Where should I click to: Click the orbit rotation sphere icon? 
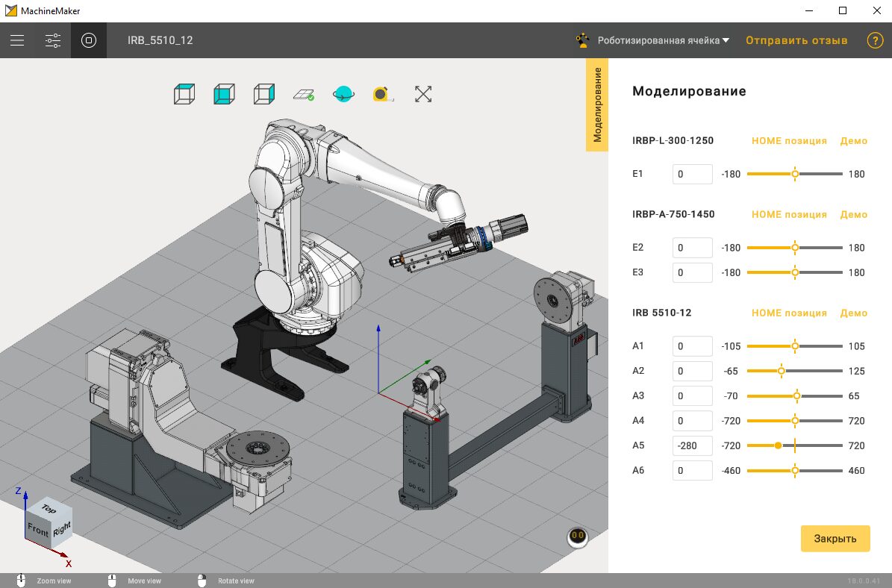tap(343, 94)
